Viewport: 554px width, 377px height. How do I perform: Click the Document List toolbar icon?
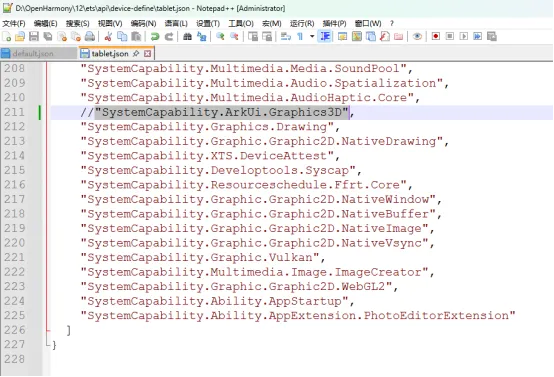click(371, 36)
